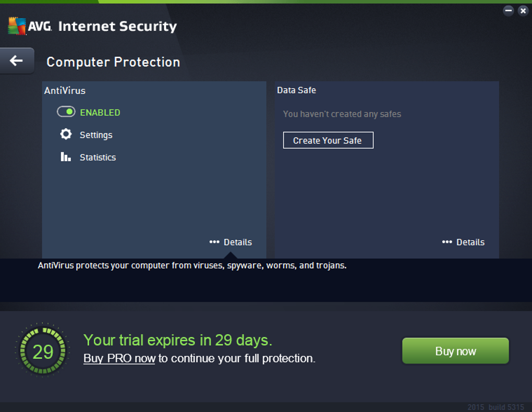Click the 29-day trial countdown dial
The height and width of the screenshot is (412, 532).
pos(43,352)
